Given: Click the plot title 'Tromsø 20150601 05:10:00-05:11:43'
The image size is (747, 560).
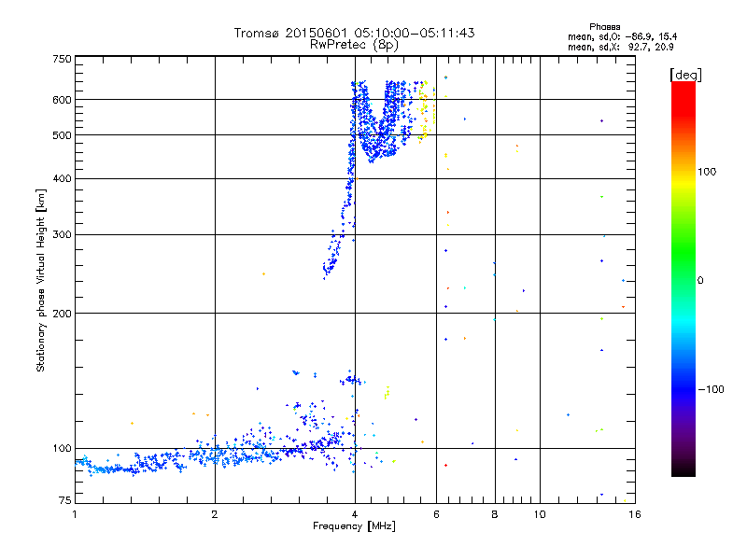Looking at the screenshot, I should click(354, 33).
